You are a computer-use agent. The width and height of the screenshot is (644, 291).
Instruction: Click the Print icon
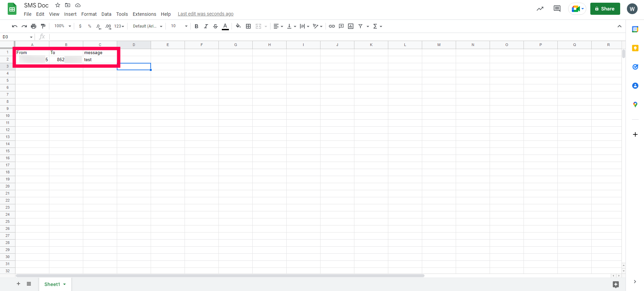(34, 26)
